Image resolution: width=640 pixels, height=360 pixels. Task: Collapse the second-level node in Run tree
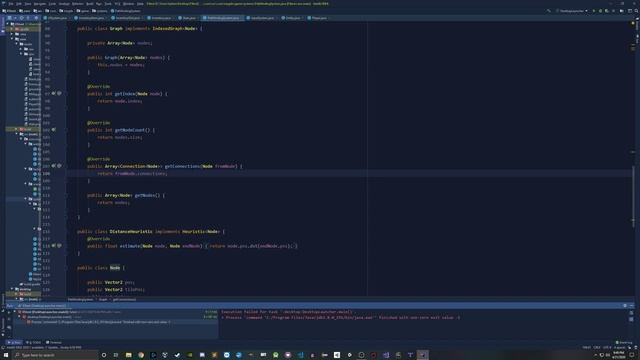19,317
